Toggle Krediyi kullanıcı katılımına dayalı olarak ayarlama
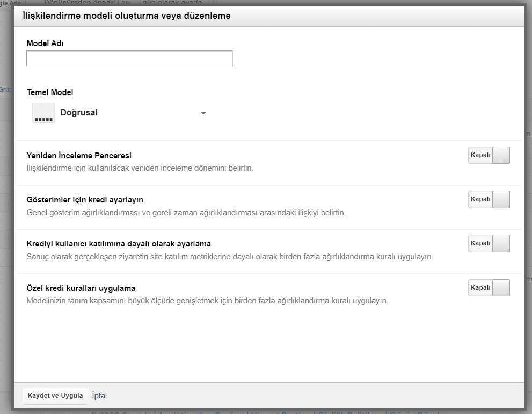The image size is (532, 414). click(x=489, y=243)
